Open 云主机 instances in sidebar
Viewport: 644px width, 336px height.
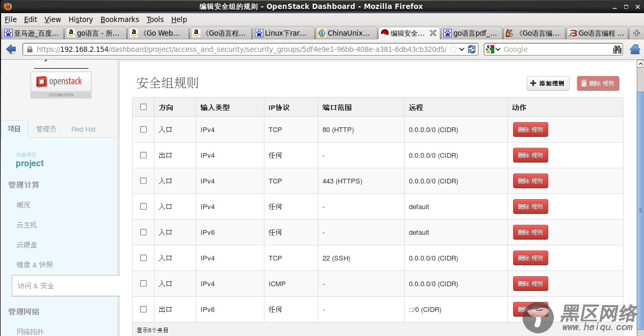27,225
